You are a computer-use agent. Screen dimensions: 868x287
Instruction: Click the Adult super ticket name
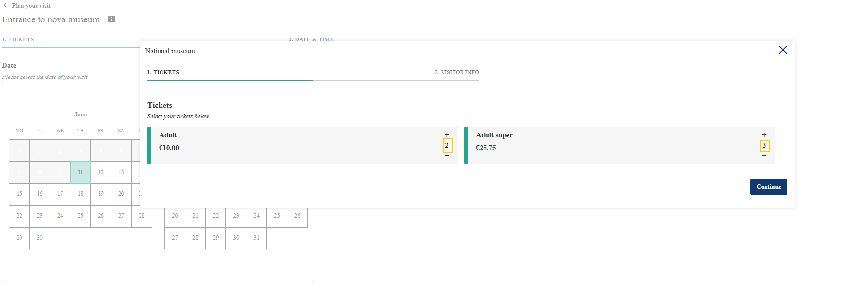[x=494, y=135]
